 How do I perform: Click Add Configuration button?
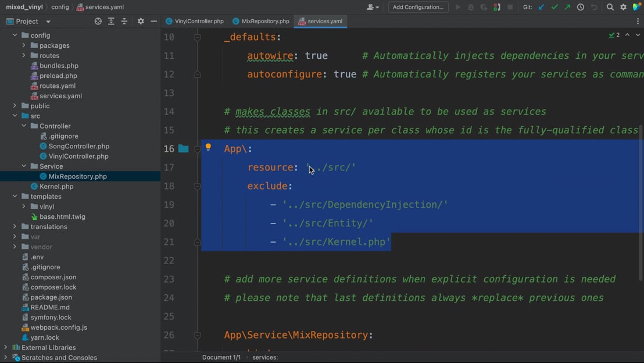(417, 7)
